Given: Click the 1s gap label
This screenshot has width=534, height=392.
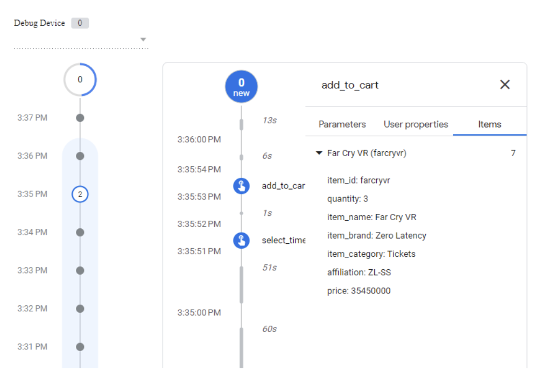Looking at the screenshot, I should (267, 213).
